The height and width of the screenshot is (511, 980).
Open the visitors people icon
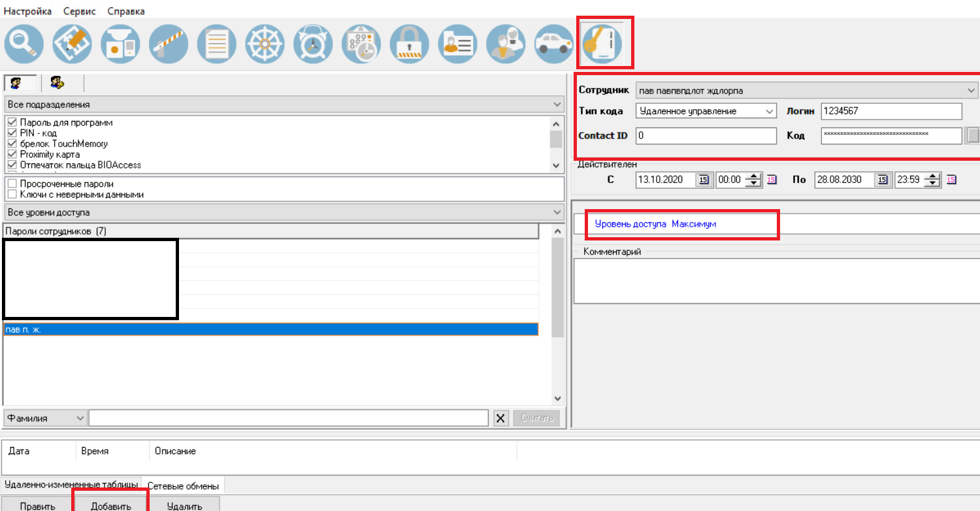click(x=506, y=44)
